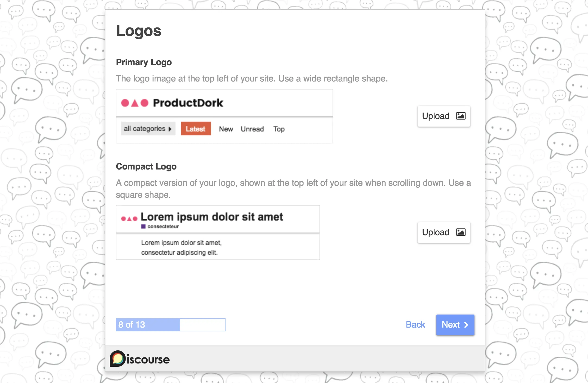
Task: Click the disclosure triangle in the navigation preview
Action: (x=171, y=129)
